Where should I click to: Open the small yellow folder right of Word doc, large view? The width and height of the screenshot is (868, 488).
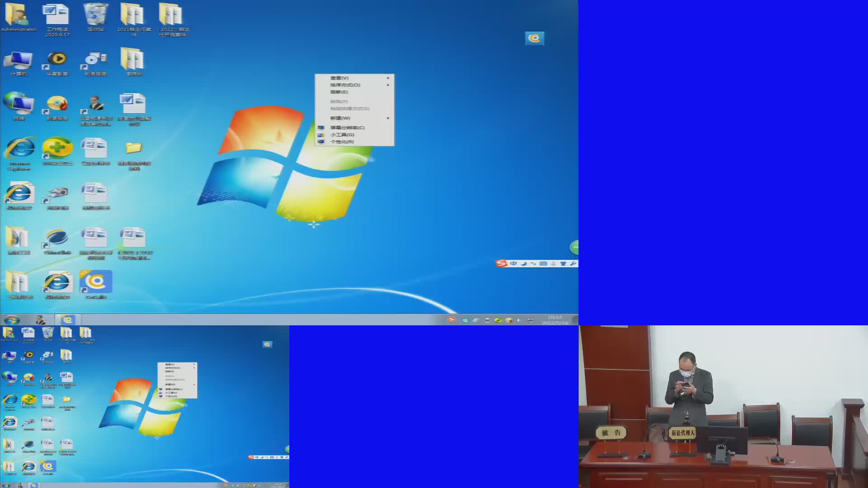pos(134,155)
